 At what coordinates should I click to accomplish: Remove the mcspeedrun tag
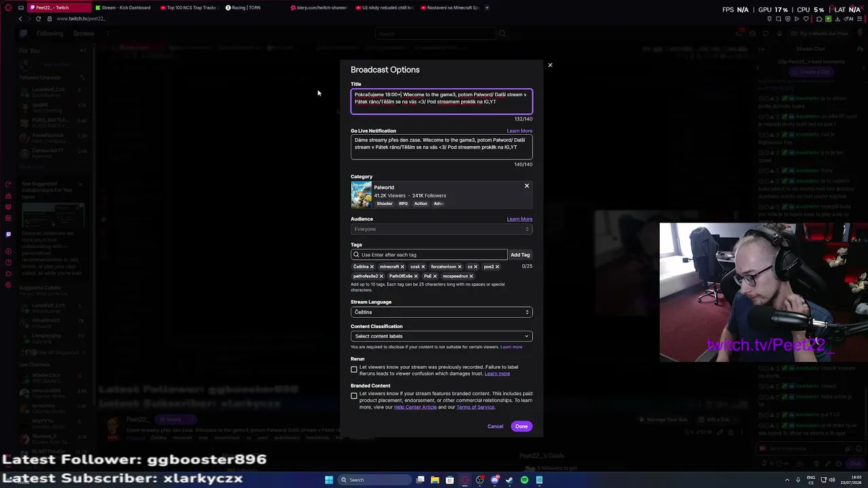point(471,276)
